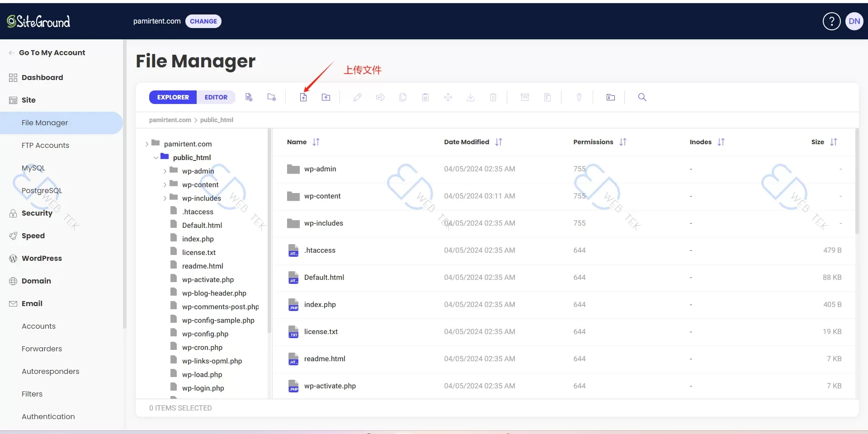Click the Extract zip toolbar icon
868x434 pixels.
[547, 97]
